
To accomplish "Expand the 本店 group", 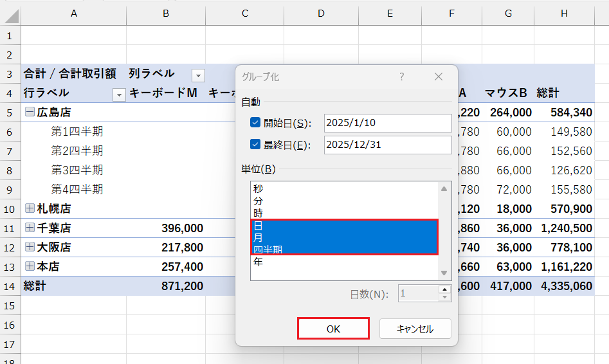I will [x=30, y=266].
